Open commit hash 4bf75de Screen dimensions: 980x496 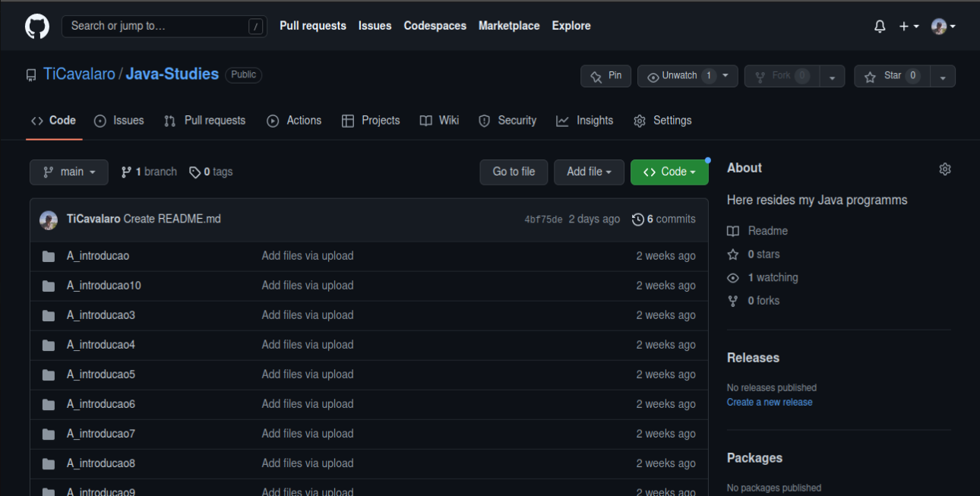543,220
